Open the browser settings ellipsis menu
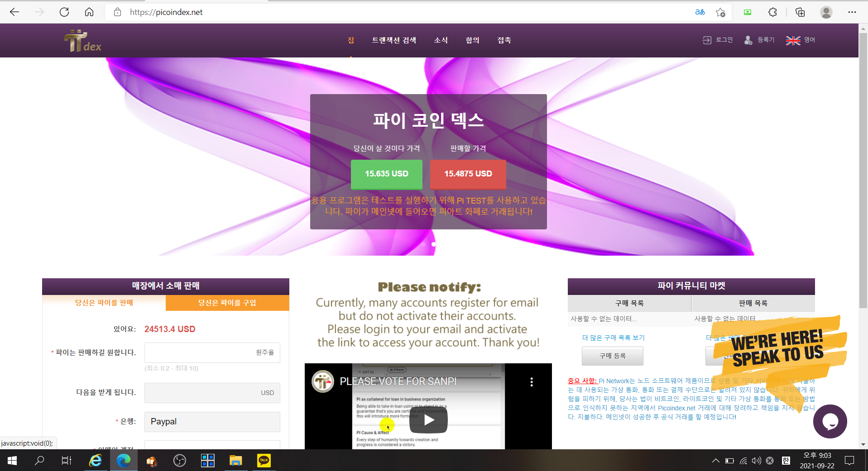The height and width of the screenshot is (471, 868). tap(852, 12)
